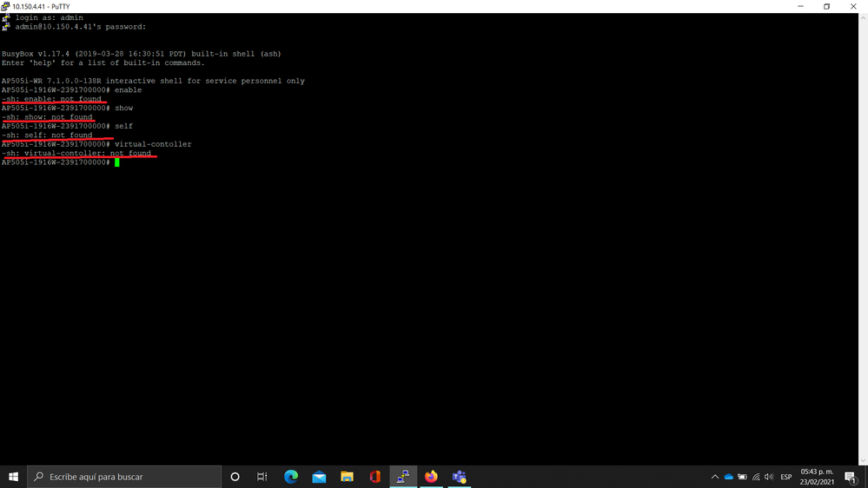
Task: Open Microsoft Teams from the taskbar
Action: coord(459,477)
